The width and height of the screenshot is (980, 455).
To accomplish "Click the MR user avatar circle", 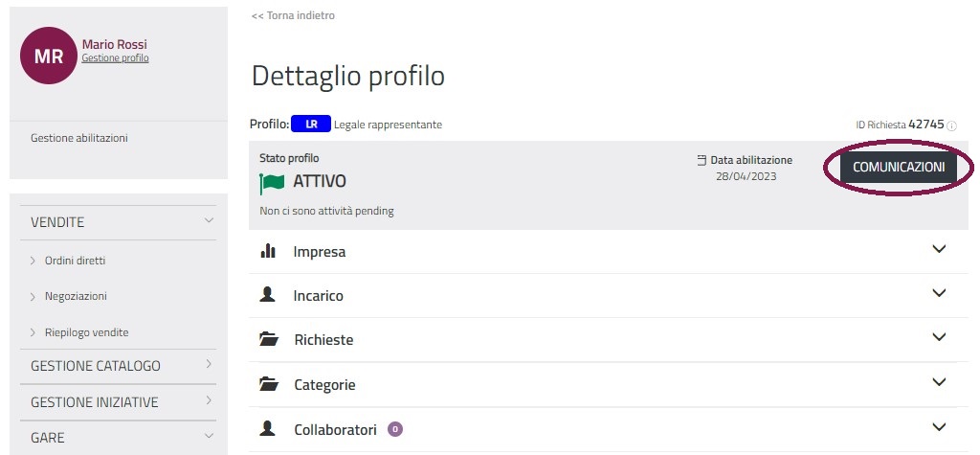I will (x=49, y=56).
